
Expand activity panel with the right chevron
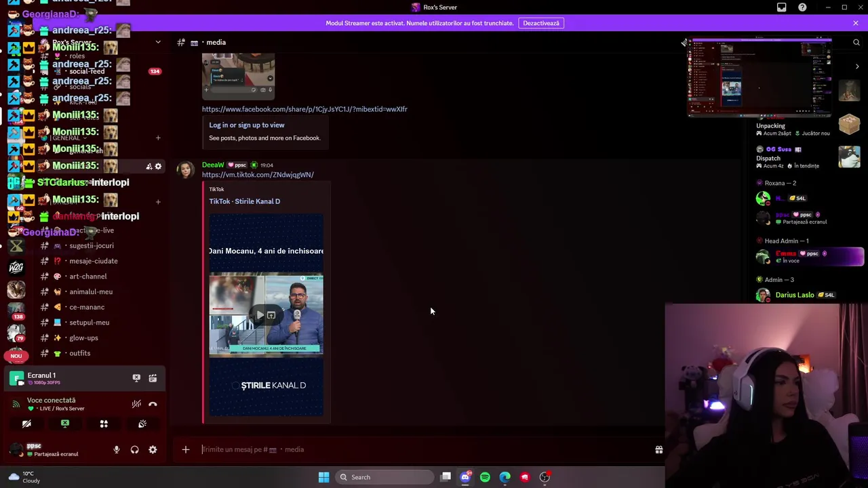(x=857, y=66)
